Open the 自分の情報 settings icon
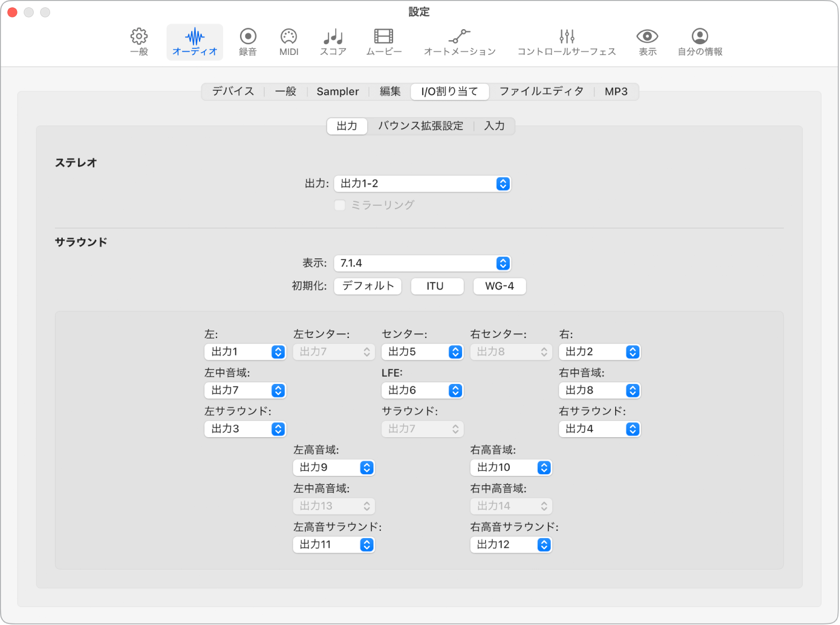The width and height of the screenshot is (840, 625). pyautogui.click(x=699, y=41)
